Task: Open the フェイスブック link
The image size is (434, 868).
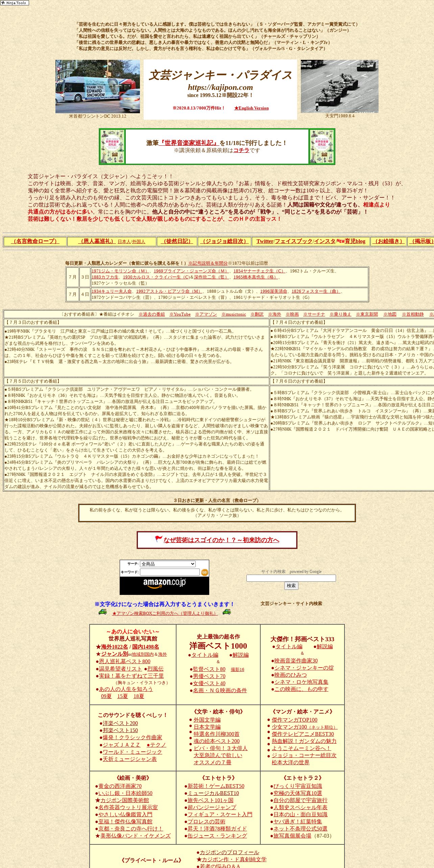Action: pos(294,241)
